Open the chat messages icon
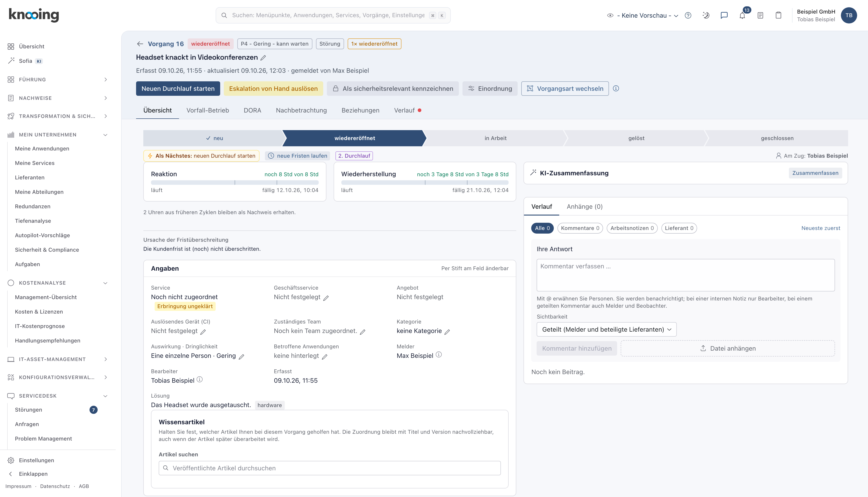Viewport: 868px width, 497px height. 724,15
